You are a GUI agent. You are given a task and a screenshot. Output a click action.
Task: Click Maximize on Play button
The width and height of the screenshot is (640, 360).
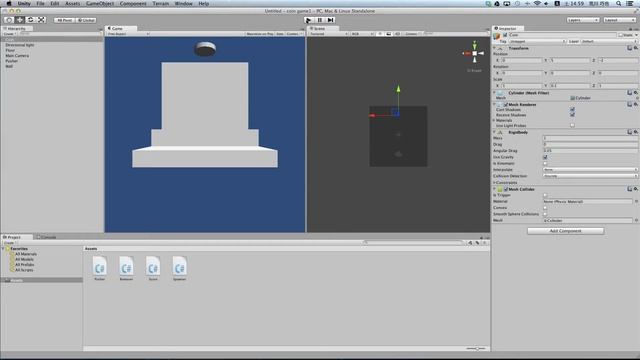pyautogui.click(x=260, y=34)
